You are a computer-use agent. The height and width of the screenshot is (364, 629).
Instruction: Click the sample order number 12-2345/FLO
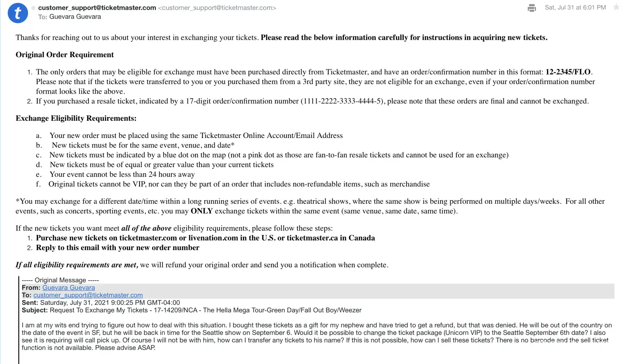coord(567,72)
